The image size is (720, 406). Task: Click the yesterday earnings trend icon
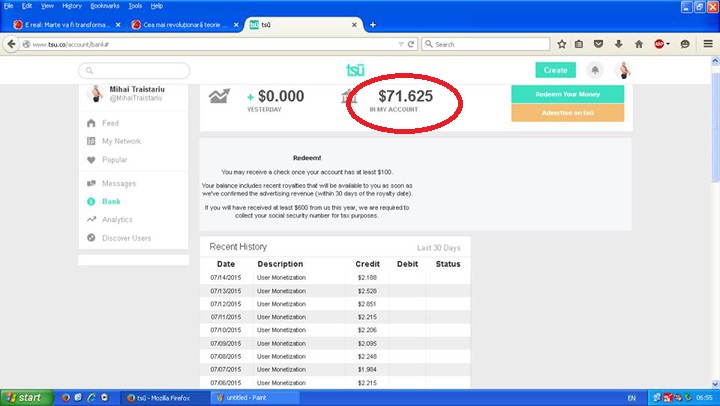tap(219, 96)
